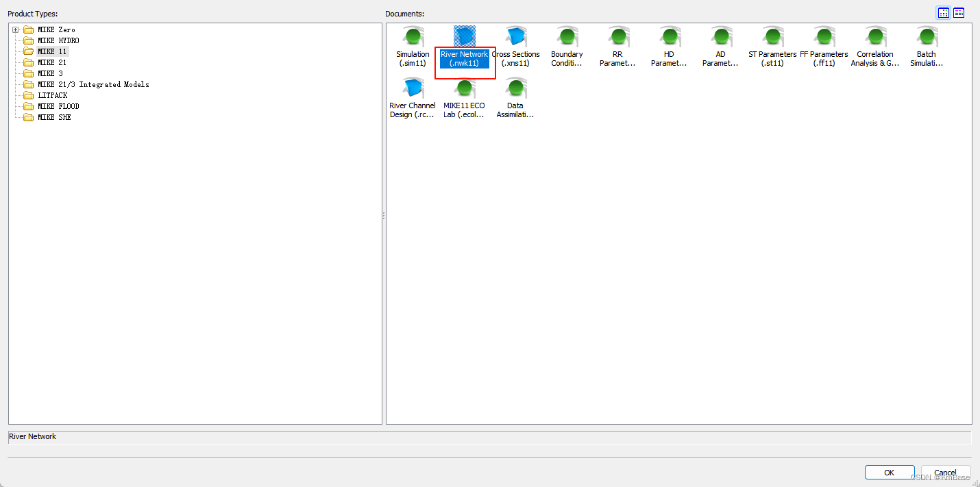Select the RR Parameters document icon

click(x=618, y=38)
